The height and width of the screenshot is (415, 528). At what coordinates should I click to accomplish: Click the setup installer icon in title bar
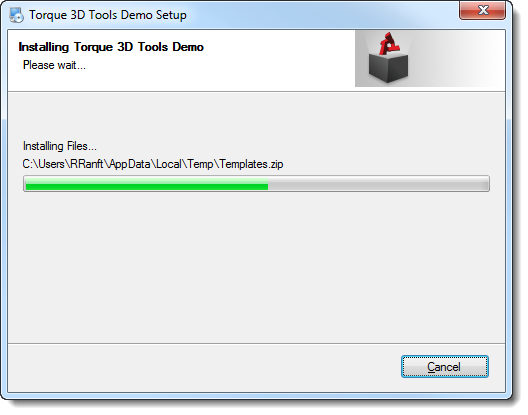pos(16,15)
